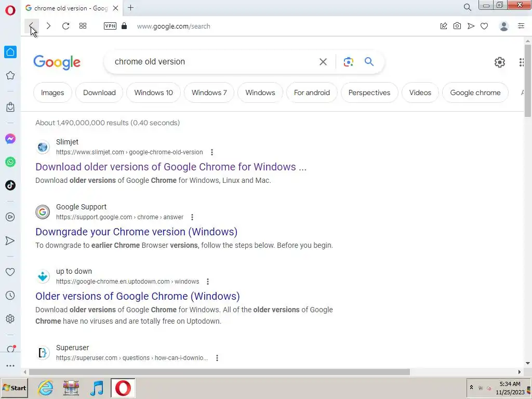Image resolution: width=532 pixels, height=399 pixels.
Task: Add page to bookmarks heart icon
Action: 484,26
